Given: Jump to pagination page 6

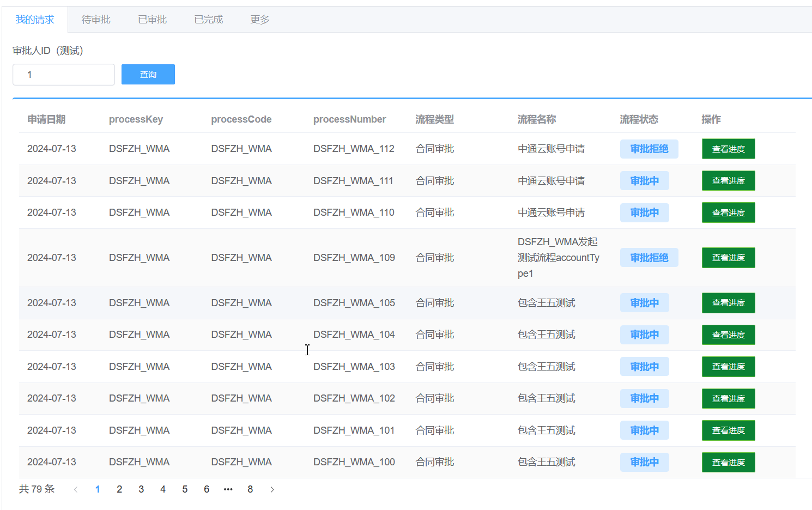Looking at the screenshot, I should click(207, 489).
